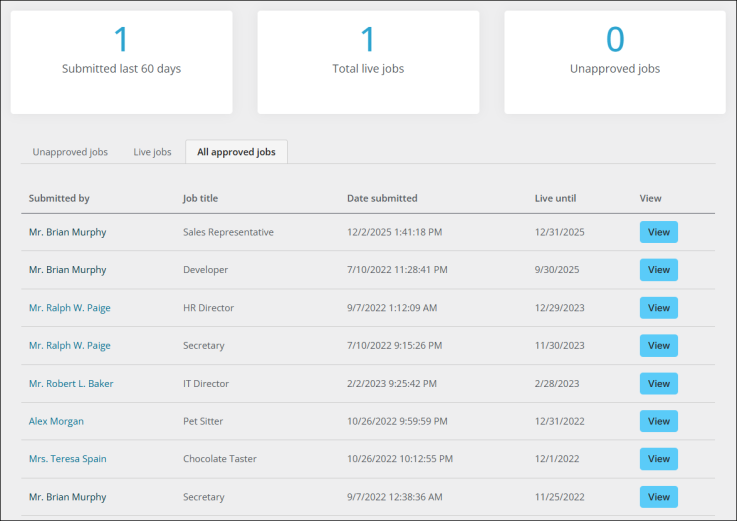The image size is (737, 521).
Task: View Secretary job live until 11/30/2023
Action: click(x=658, y=346)
